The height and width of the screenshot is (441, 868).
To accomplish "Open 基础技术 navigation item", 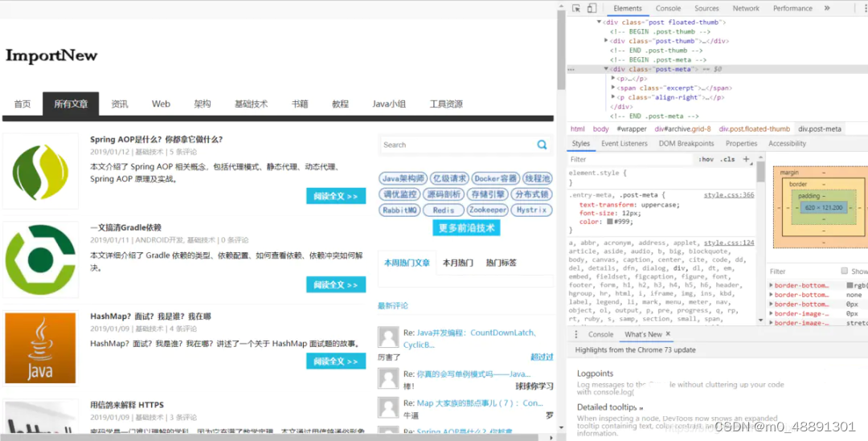I will (251, 104).
